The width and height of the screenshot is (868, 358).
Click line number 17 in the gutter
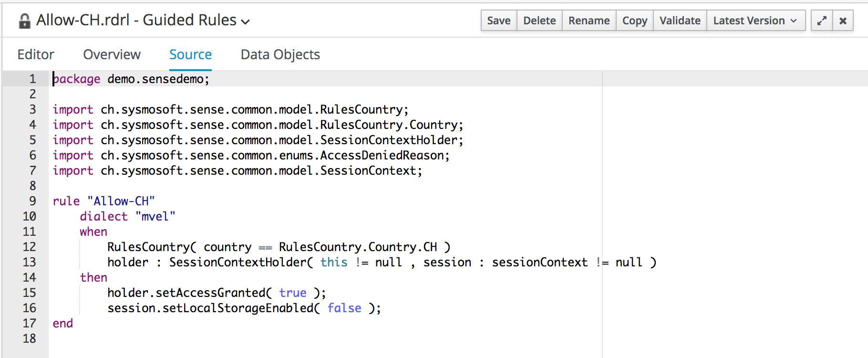pos(29,323)
